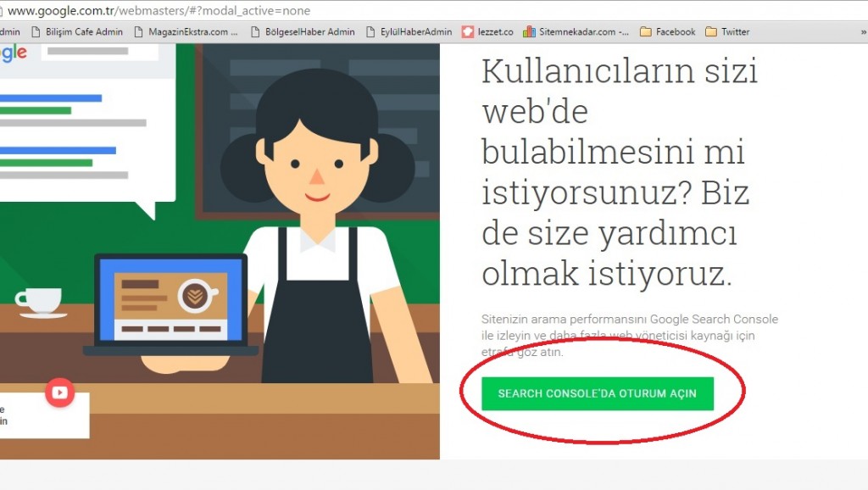This screenshot has width=868, height=490.
Task: Open the Bilişim Cafe Admin bookmark
Action: click(x=77, y=32)
